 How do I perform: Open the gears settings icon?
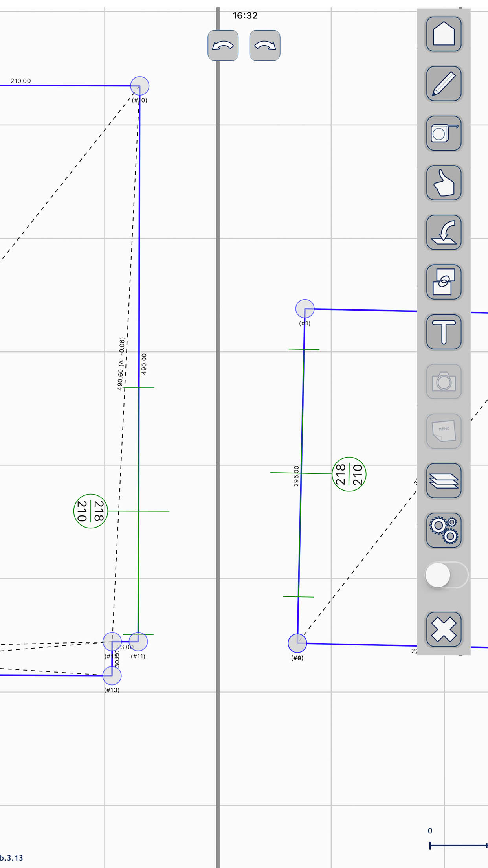(444, 530)
